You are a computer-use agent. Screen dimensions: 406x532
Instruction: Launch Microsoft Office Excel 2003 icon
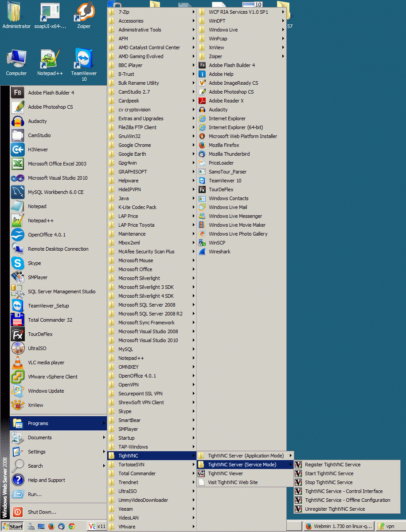(x=18, y=164)
